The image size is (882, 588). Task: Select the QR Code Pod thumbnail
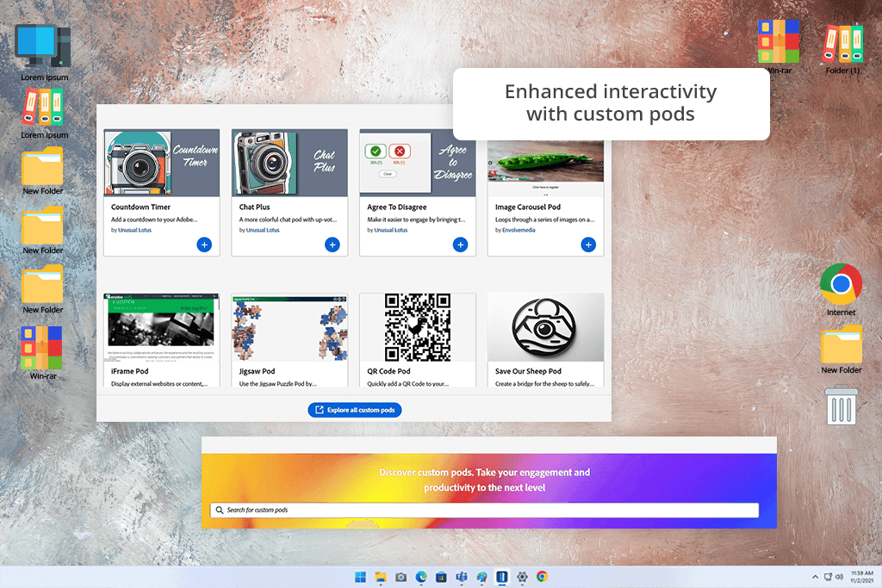[417, 327]
